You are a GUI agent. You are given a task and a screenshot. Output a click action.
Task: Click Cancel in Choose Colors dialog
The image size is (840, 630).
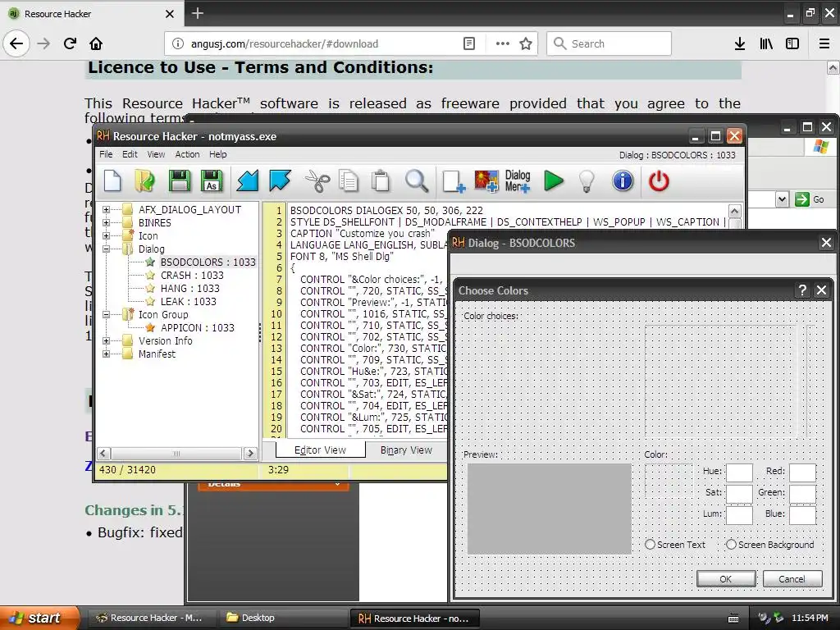point(792,578)
